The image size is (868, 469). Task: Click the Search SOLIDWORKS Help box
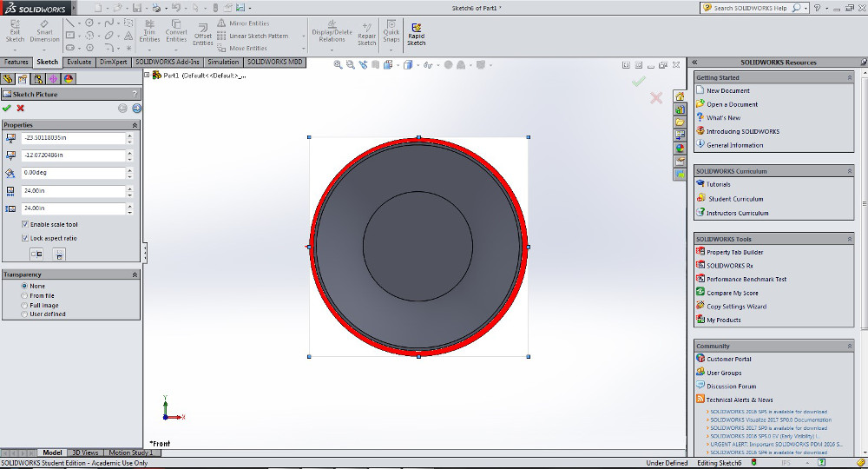[x=750, y=8]
